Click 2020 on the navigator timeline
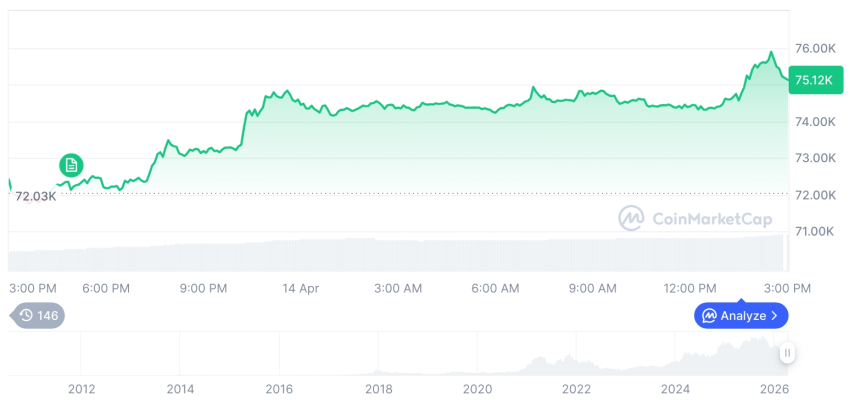 point(478,389)
